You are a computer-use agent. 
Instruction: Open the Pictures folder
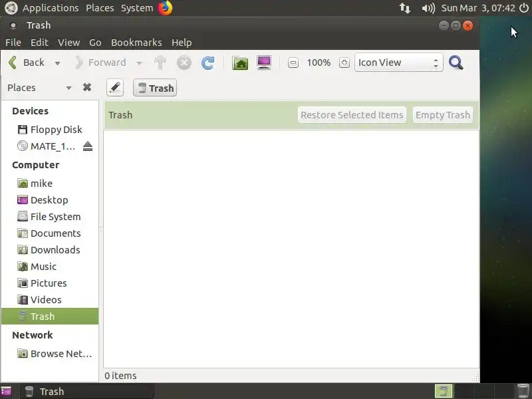tap(50, 283)
